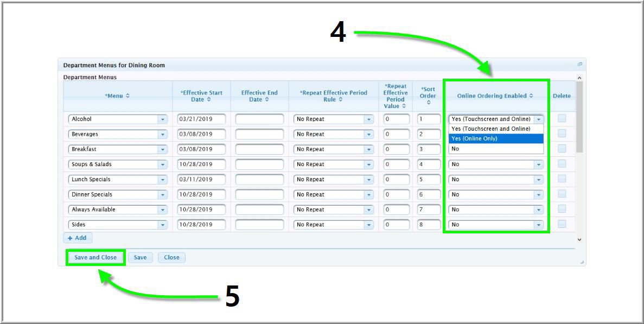Click the dialog resize grip at the bottom corner
The image size is (644, 324).
pyautogui.click(x=582, y=262)
